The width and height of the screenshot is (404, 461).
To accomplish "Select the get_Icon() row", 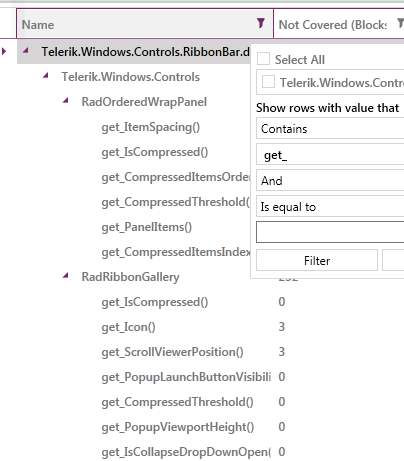I will click(x=128, y=327).
